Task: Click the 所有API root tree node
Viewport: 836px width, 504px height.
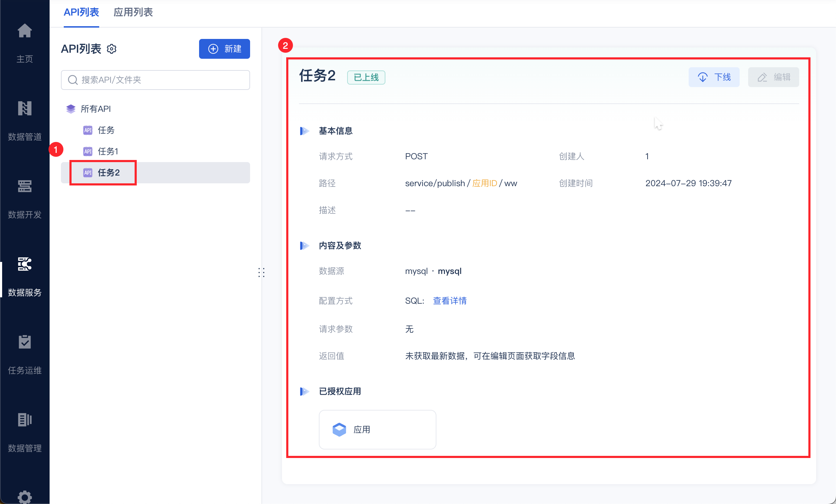Action: (x=95, y=109)
